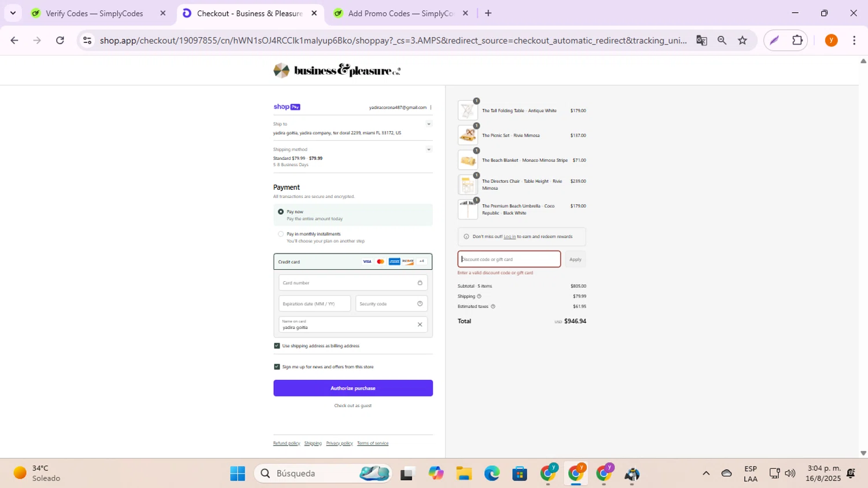This screenshot has height=488, width=868.
Task: Select the Pay now option
Action: [281, 212]
